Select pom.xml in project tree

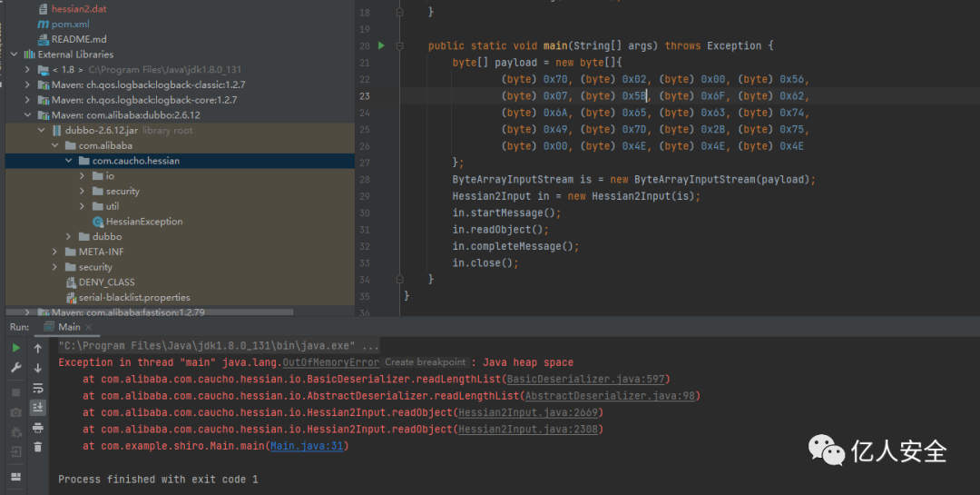(x=71, y=24)
